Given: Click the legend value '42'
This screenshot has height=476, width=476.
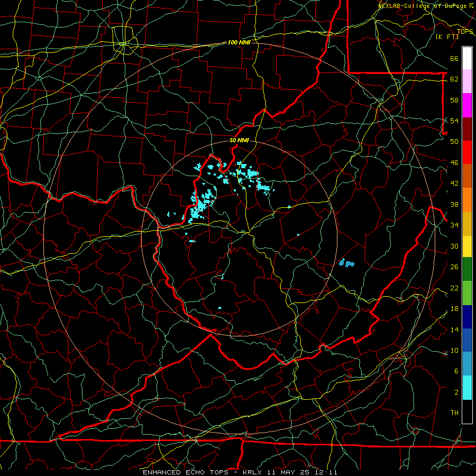Looking at the screenshot, I should pos(454,184).
